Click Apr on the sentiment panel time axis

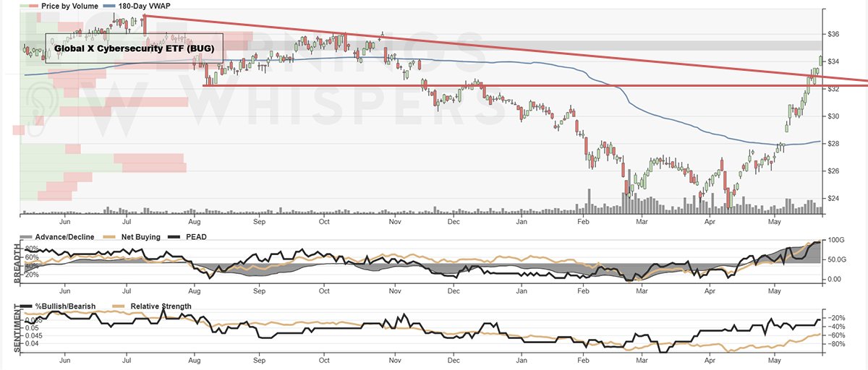point(709,361)
